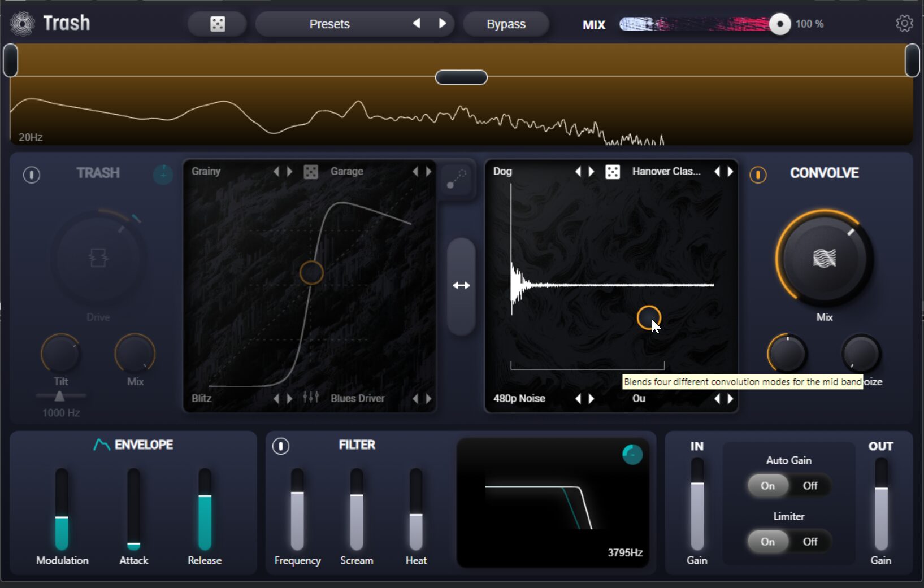Randomize Trash distortion pad with dice
This screenshot has width=924, height=588.
click(x=311, y=172)
